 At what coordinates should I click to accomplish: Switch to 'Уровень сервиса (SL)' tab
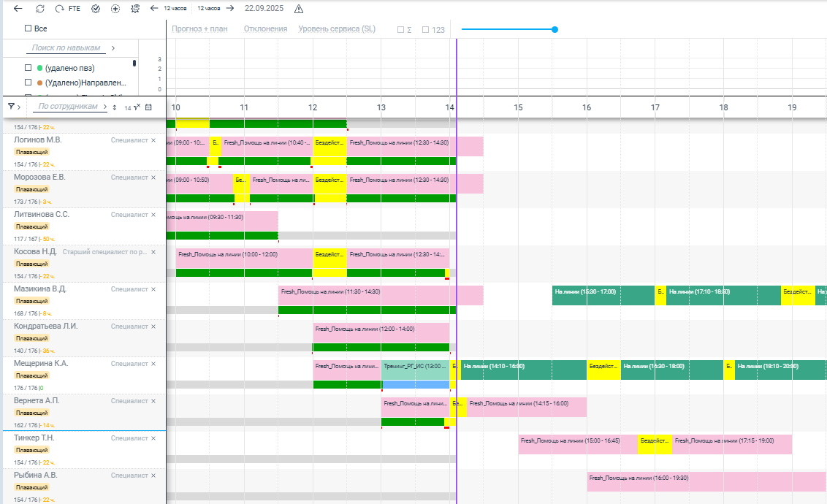pos(337,29)
